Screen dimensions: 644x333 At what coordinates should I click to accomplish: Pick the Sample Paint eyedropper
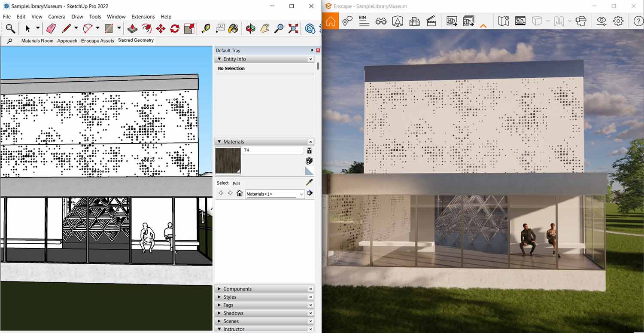point(310,183)
